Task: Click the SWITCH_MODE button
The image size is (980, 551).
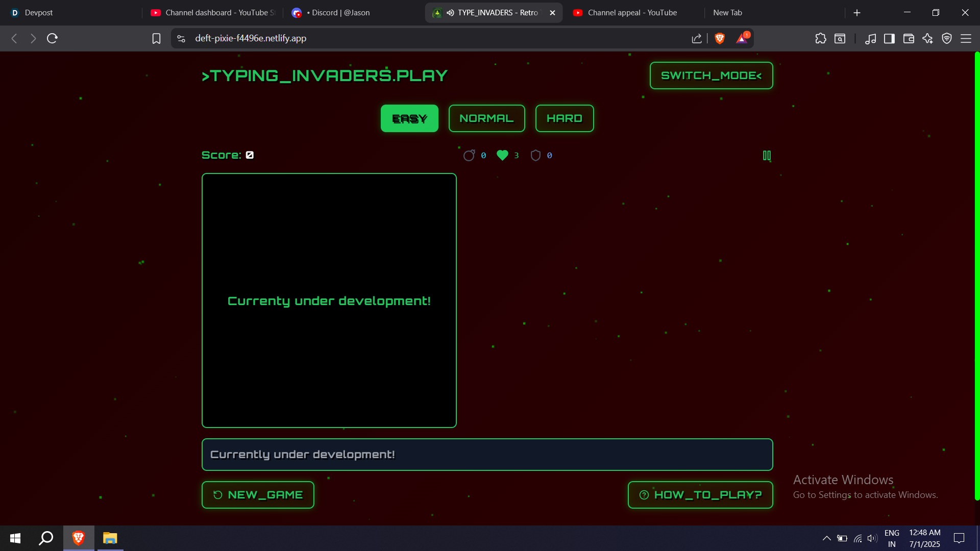Action: (x=711, y=76)
